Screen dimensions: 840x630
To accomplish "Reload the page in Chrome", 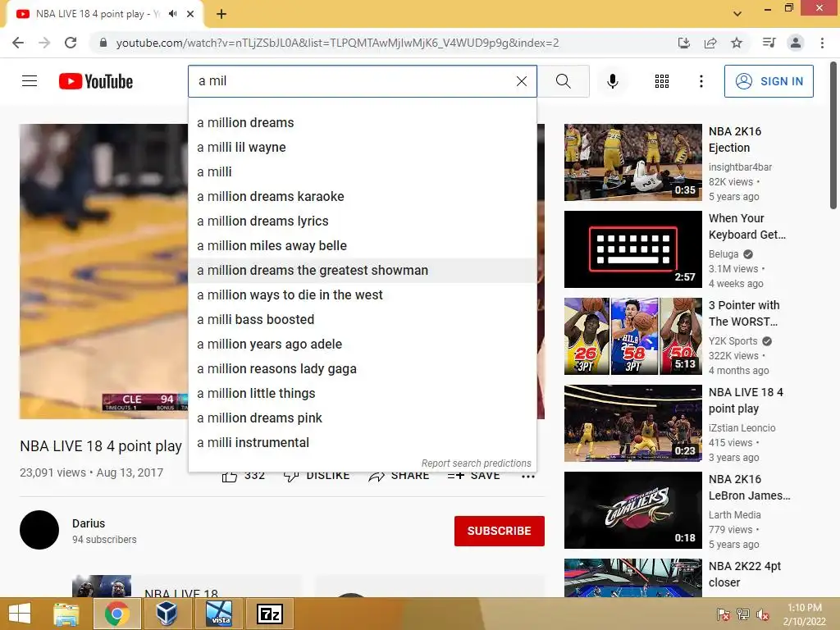I will (71, 43).
